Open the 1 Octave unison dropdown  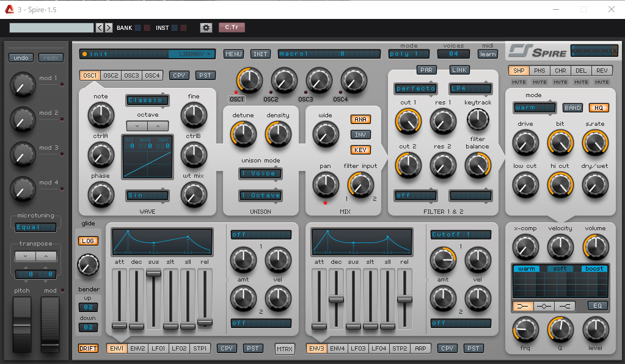(260, 195)
